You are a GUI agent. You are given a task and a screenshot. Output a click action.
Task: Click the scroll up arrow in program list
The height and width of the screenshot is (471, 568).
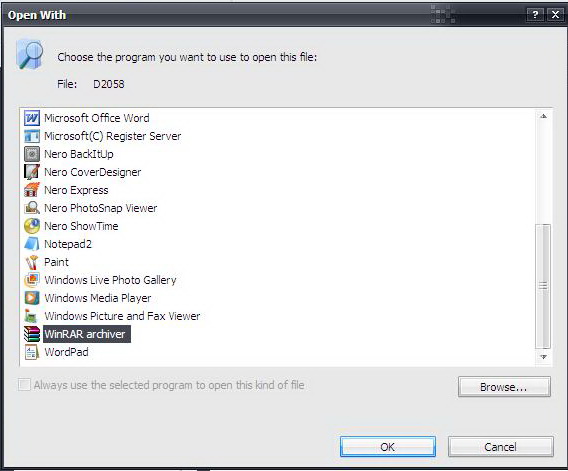coord(543,116)
